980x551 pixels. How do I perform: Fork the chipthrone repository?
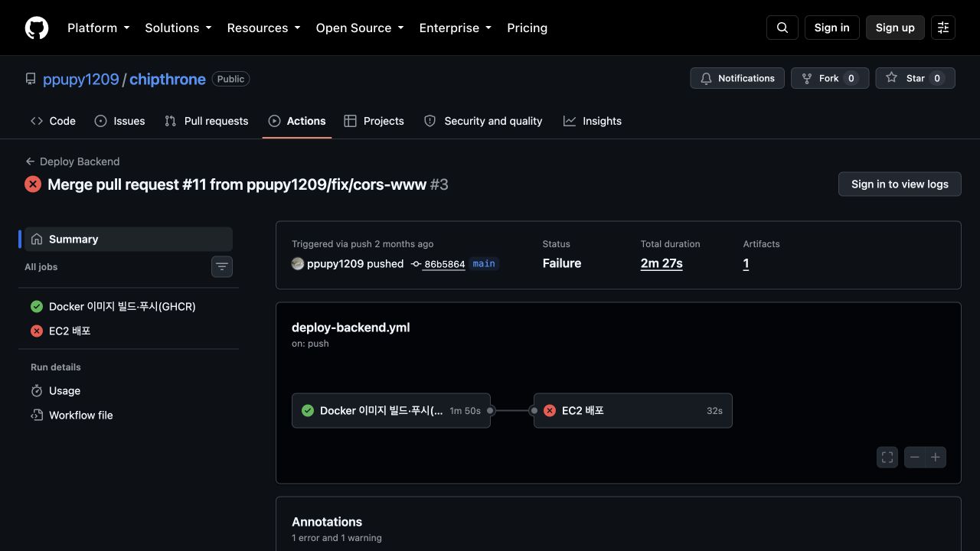(x=830, y=78)
